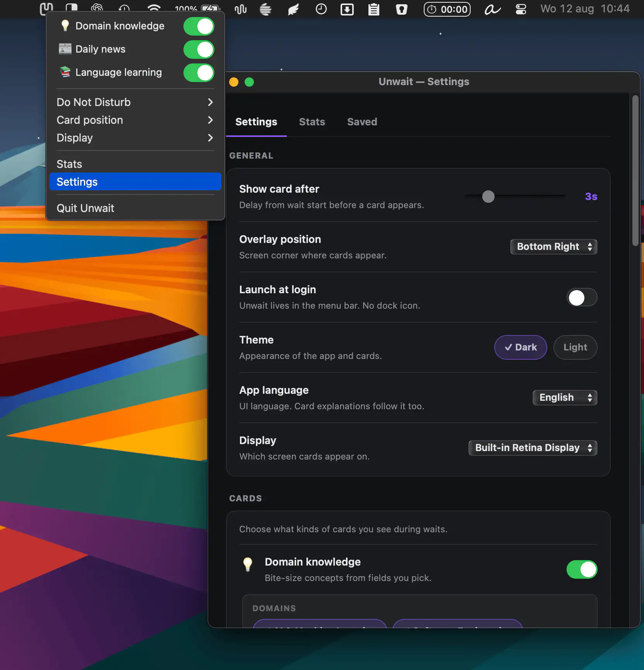
Task: Open the feather wing menu bar app
Action: [x=293, y=9]
